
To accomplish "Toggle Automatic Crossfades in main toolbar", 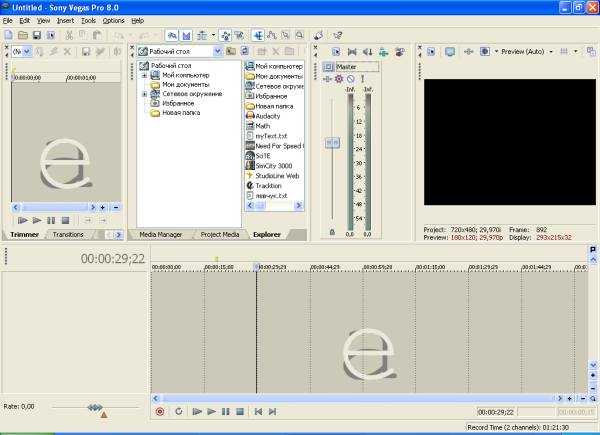I will pyautogui.click(x=186, y=36).
